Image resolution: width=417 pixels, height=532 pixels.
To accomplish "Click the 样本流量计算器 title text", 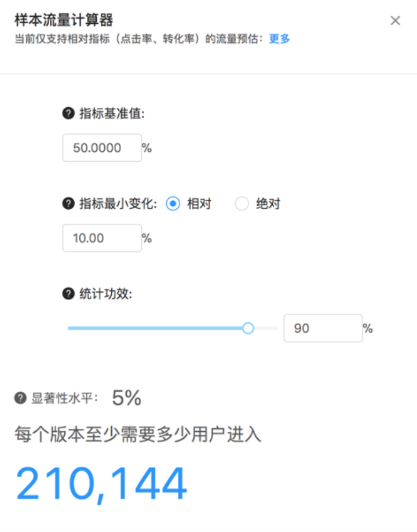I will pos(64,20).
